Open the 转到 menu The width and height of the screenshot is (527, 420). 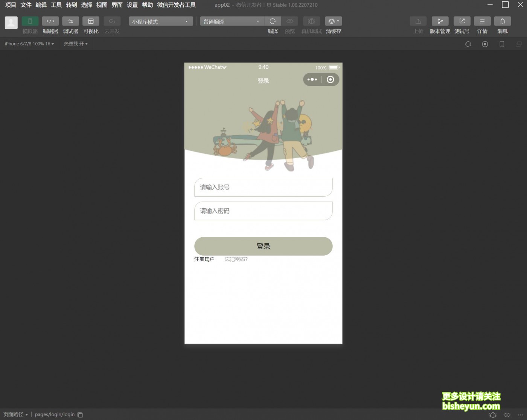tap(72, 5)
